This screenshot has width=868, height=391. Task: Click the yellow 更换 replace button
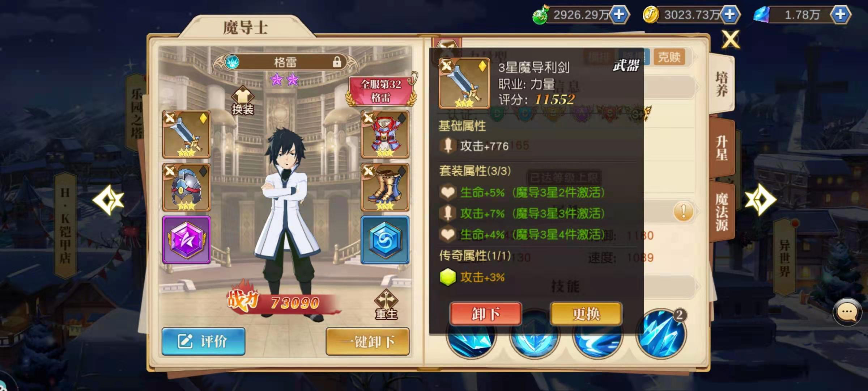point(586,314)
